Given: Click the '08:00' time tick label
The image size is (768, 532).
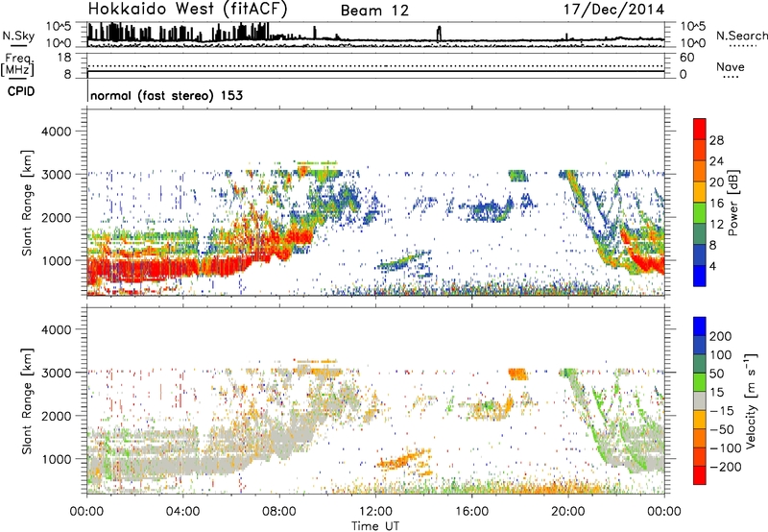Looking at the screenshot, I should pyautogui.click(x=278, y=512).
